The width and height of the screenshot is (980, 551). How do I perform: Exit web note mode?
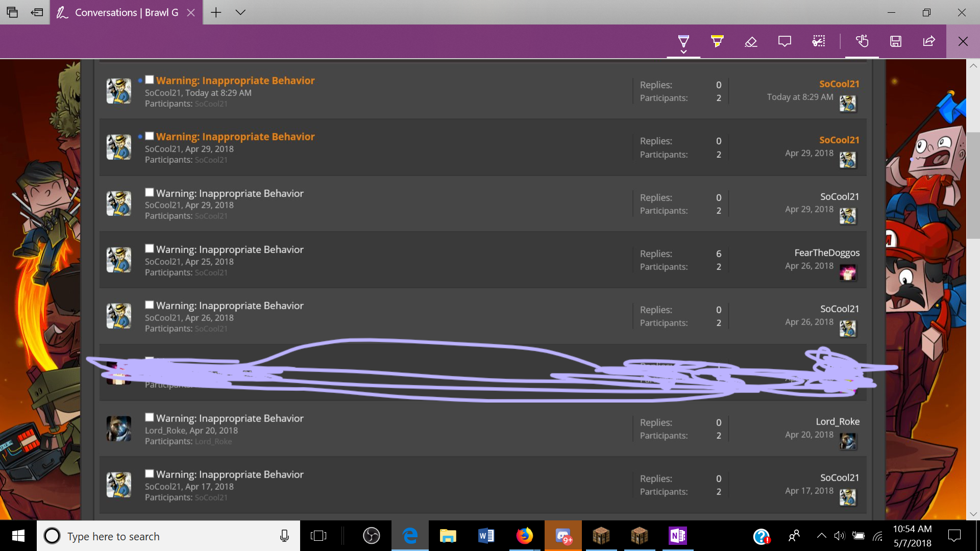point(963,41)
